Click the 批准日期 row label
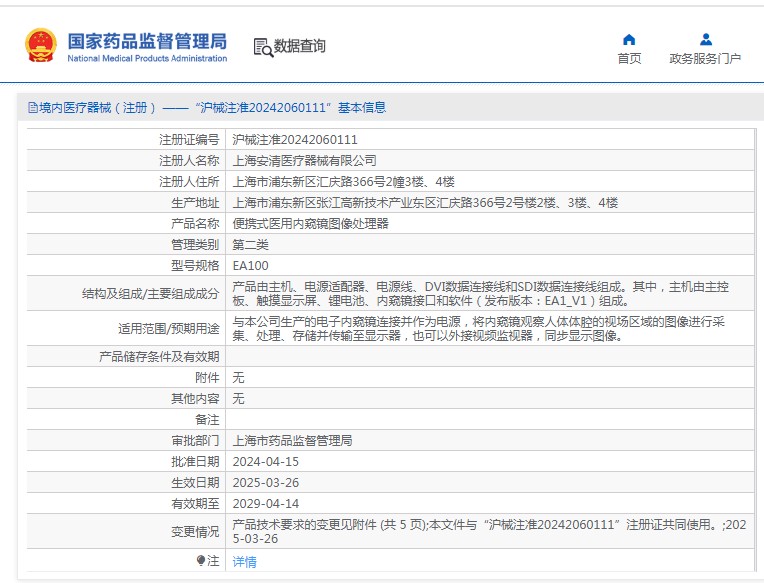Screen dimensions: 764x583 [x=195, y=462]
